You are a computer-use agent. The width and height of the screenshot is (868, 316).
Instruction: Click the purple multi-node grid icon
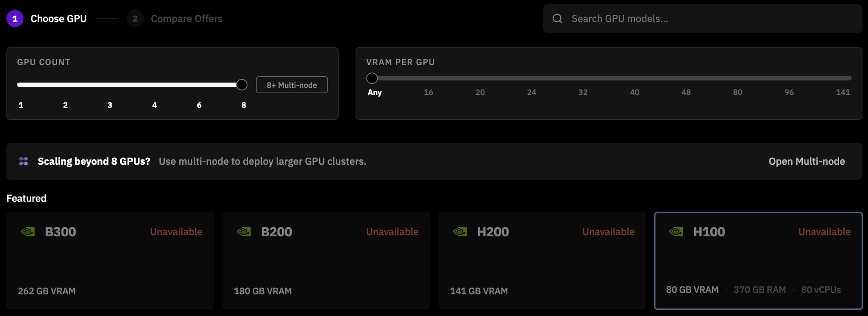[24, 161]
